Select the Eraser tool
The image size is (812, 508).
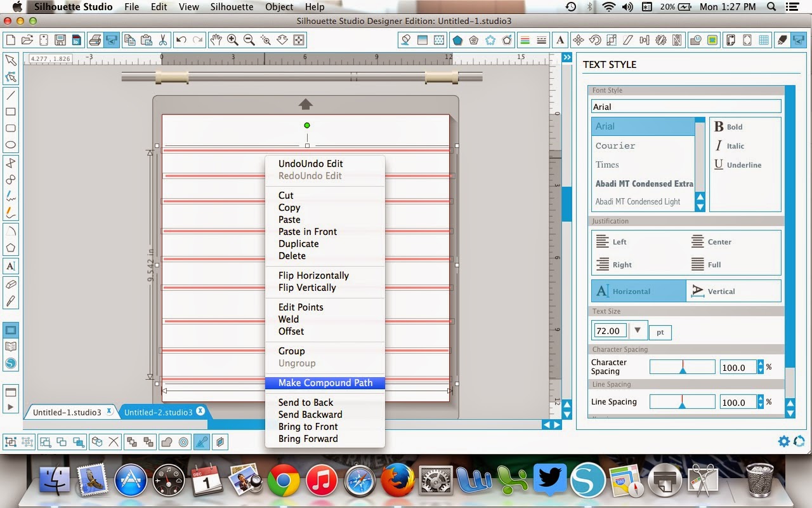11,284
